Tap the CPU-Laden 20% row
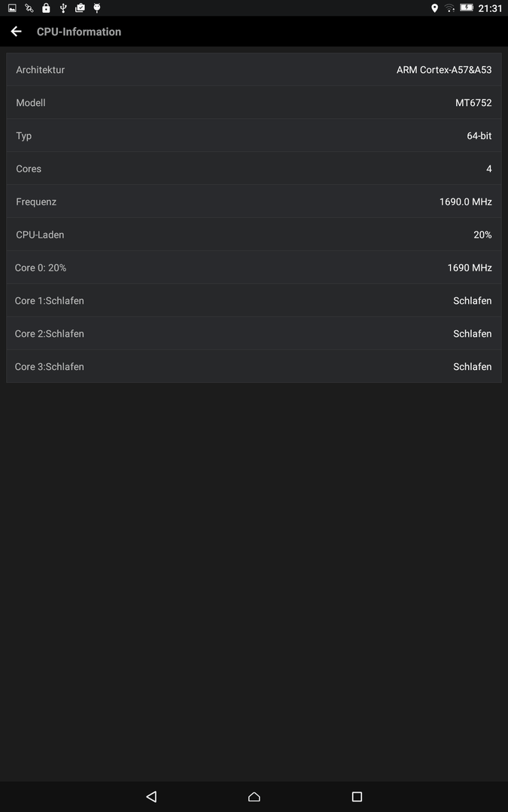Viewport: 508px width, 812px height. pos(254,235)
